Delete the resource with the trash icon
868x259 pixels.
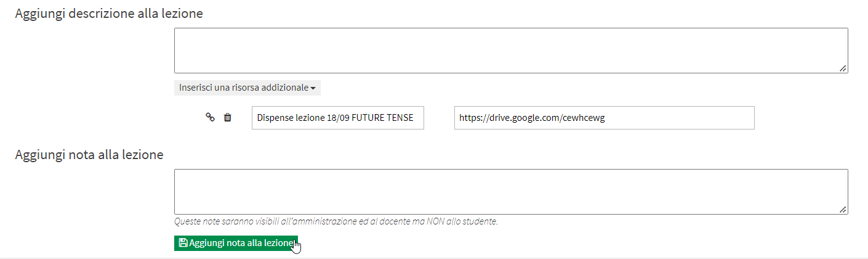point(227,117)
